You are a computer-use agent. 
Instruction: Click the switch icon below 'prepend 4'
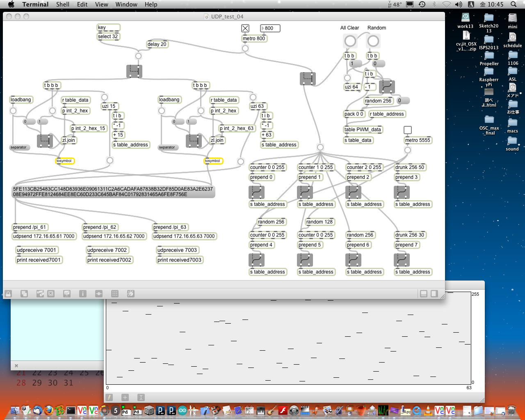[x=256, y=259]
